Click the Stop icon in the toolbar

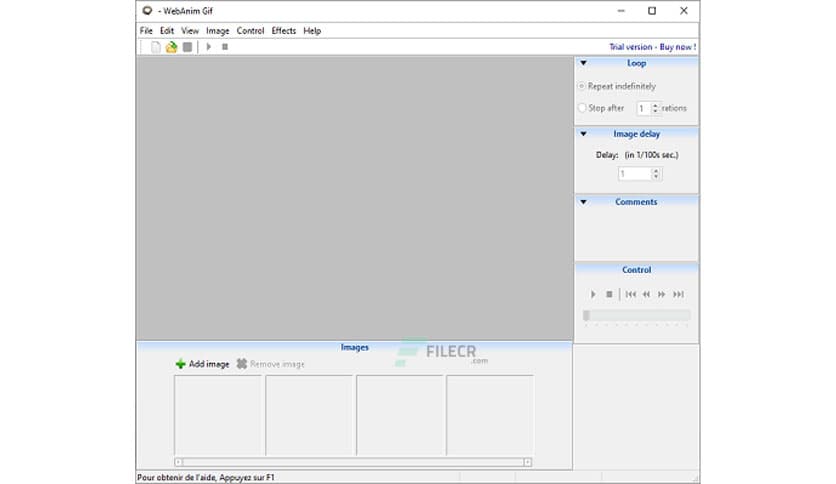coord(225,47)
